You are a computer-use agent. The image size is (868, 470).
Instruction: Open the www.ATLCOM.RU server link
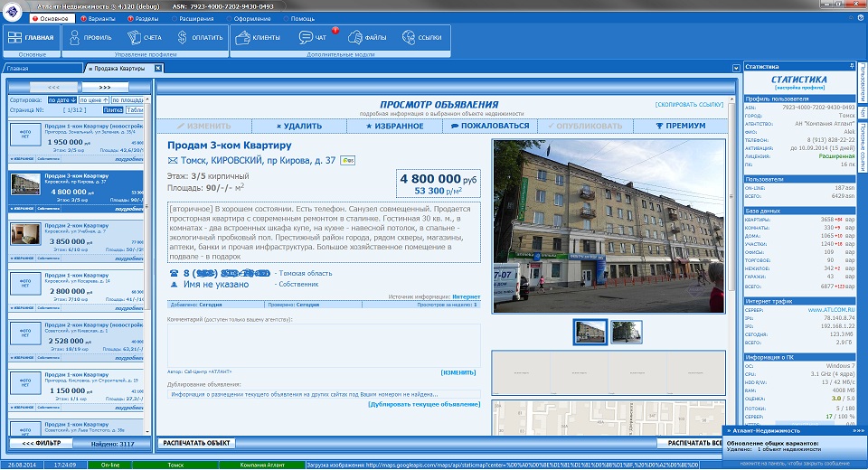tap(831, 310)
